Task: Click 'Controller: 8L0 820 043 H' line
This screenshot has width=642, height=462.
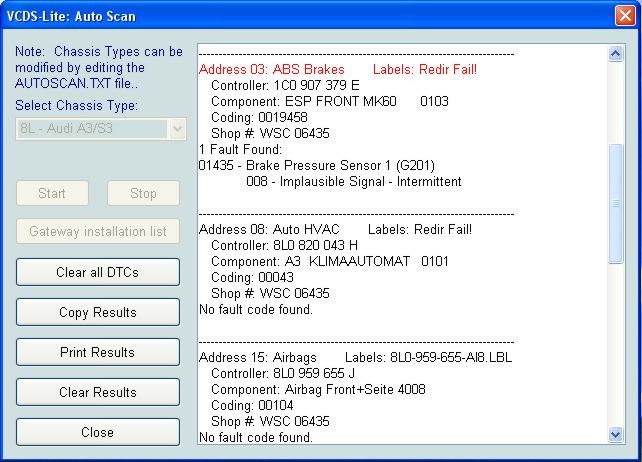Action: 284,245
